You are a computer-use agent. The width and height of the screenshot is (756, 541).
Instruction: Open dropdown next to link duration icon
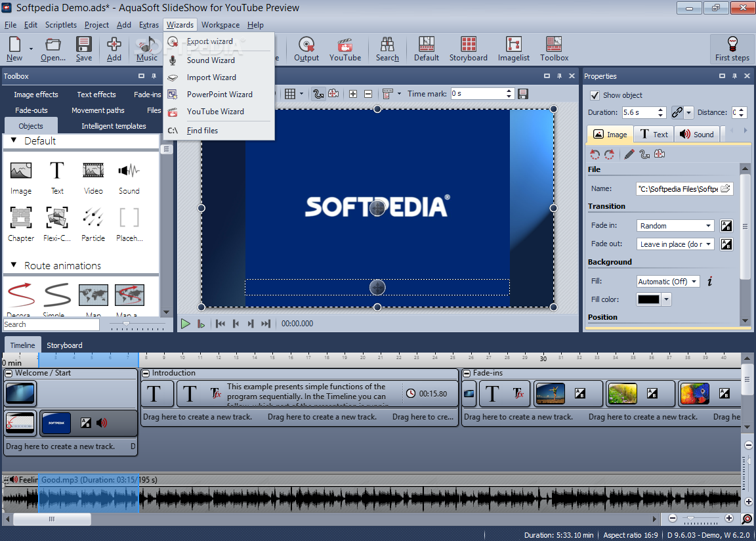pos(688,112)
